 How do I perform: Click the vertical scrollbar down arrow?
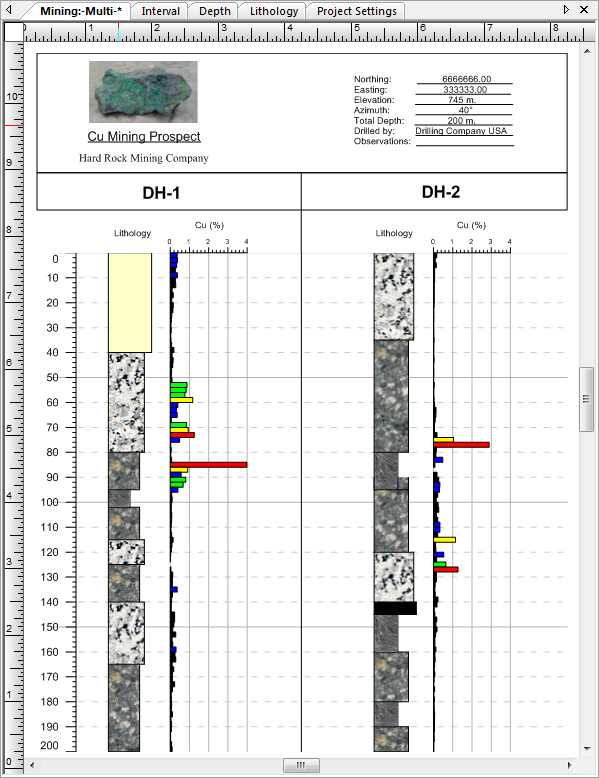click(x=587, y=749)
